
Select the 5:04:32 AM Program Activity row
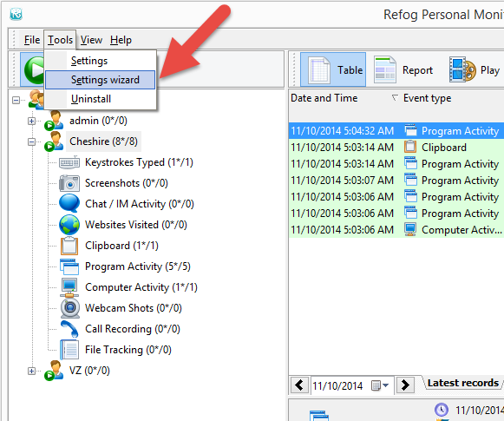[x=396, y=131]
